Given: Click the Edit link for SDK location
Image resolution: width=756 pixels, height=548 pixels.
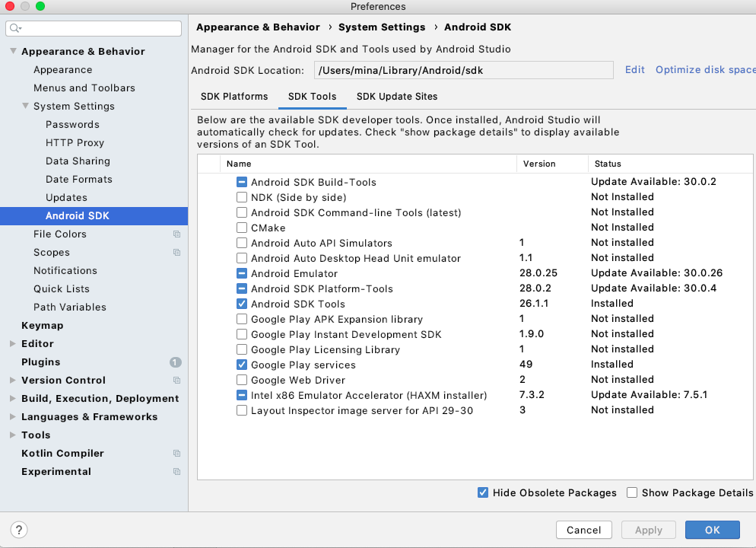Looking at the screenshot, I should pos(634,70).
